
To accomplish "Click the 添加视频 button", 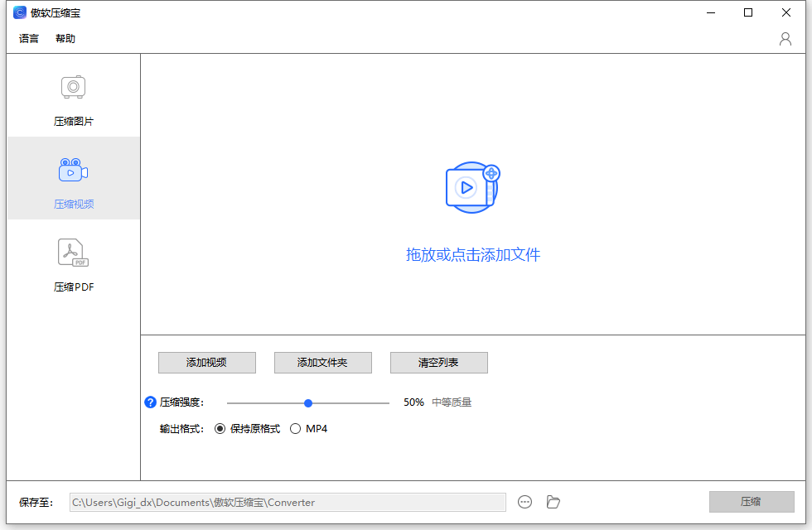I will [206, 363].
